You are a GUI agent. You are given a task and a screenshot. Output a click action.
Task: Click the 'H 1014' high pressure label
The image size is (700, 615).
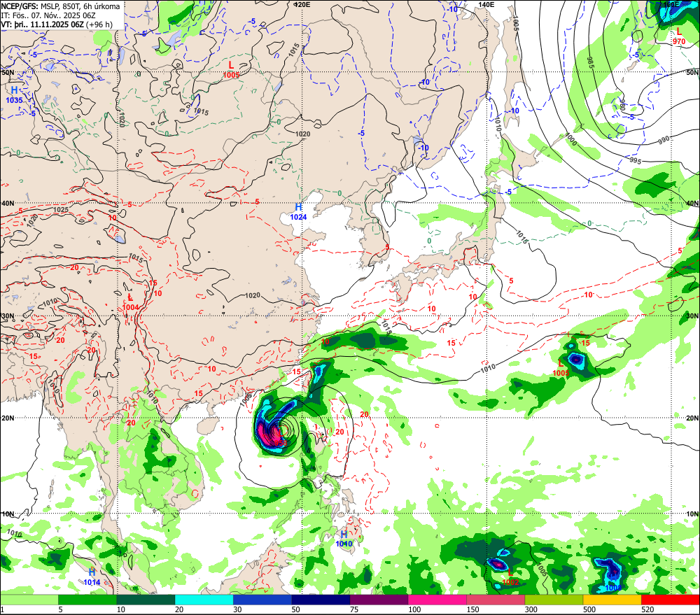[92, 577]
